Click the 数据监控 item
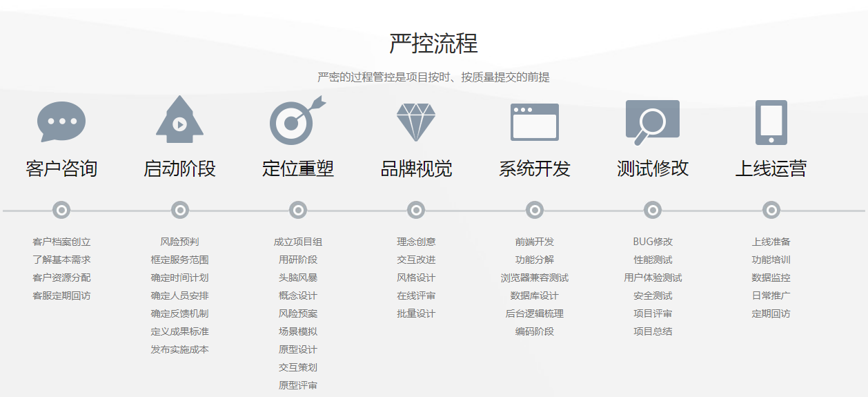The height and width of the screenshot is (397, 868). tap(771, 278)
